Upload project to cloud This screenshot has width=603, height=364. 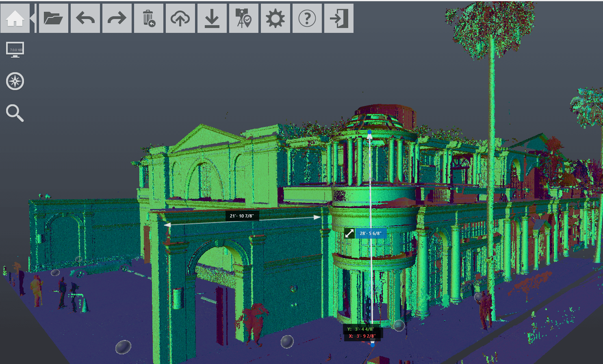tap(180, 18)
